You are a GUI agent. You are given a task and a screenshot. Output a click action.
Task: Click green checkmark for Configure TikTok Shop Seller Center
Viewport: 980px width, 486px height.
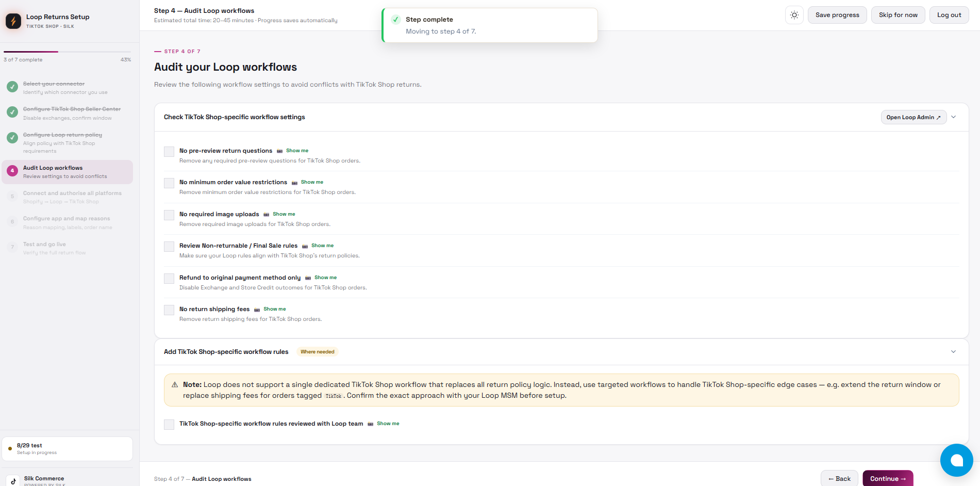(12, 112)
